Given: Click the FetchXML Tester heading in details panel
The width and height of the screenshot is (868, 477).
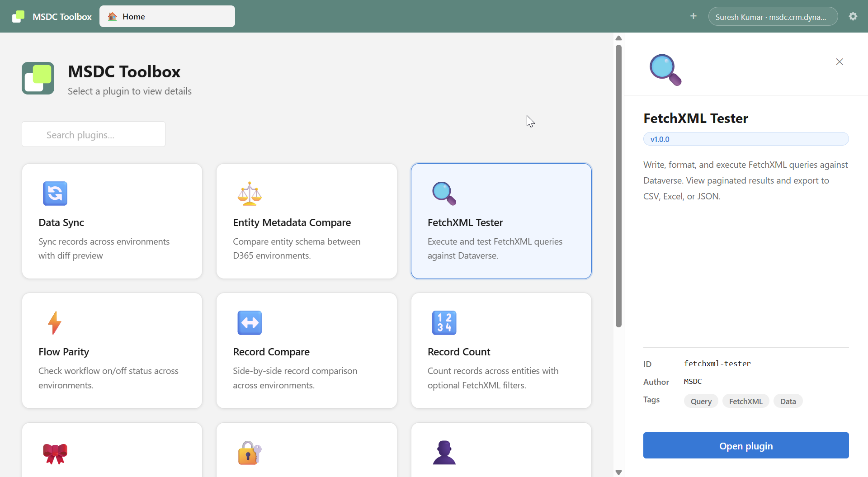Looking at the screenshot, I should point(696,118).
